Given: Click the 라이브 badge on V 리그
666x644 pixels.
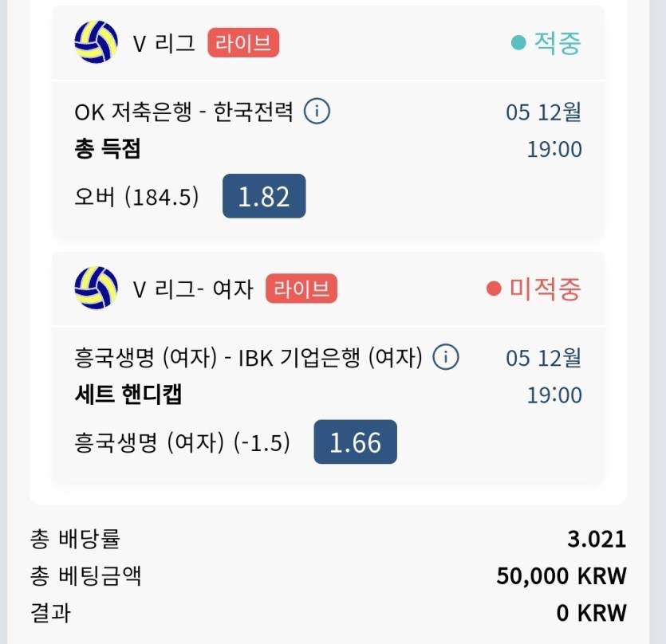Looking at the screenshot, I should coord(243,43).
